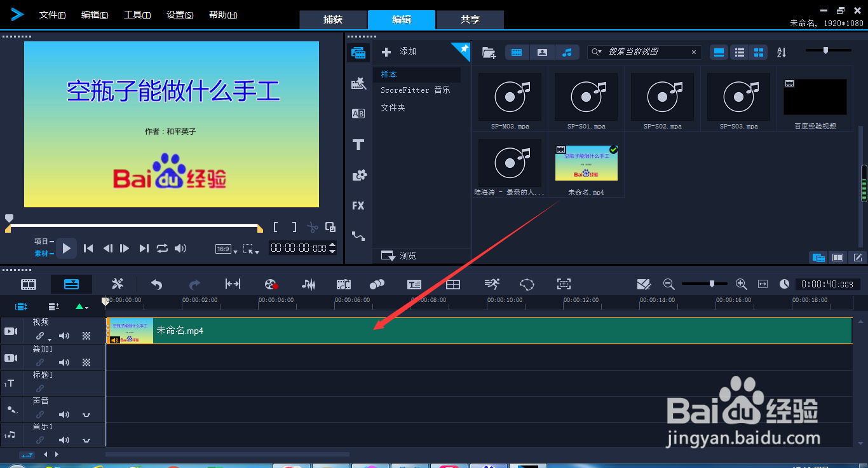Mute the 音乐1 music track
This screenshot has width=868, height=468.
point(64,440)
